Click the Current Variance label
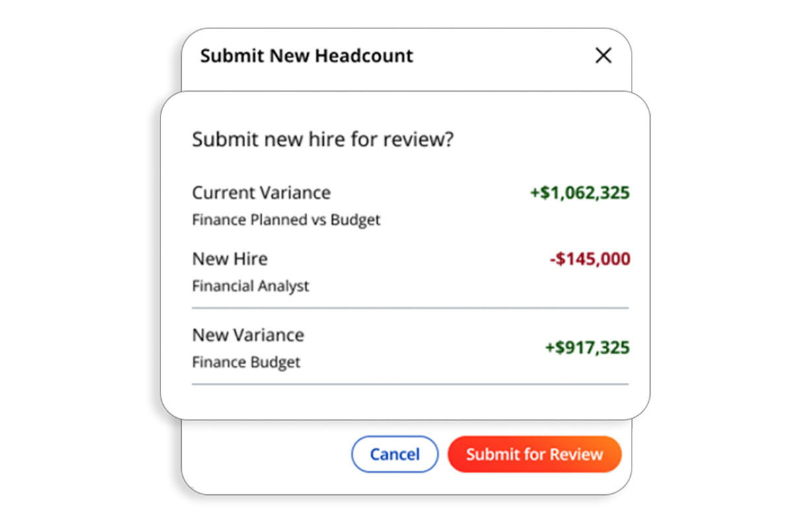Viewport: 798px width, 532px height. pyautogui.click(x=262, y=193)
